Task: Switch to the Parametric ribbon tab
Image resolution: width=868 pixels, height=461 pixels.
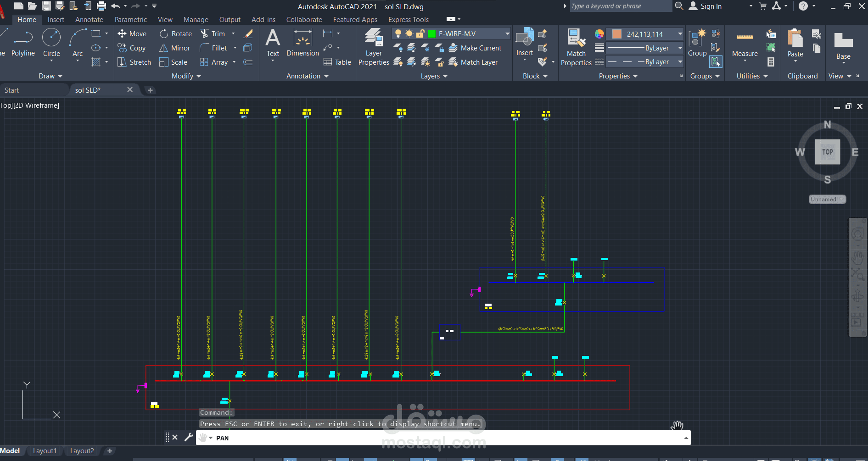Action: (x=131, y=20)
